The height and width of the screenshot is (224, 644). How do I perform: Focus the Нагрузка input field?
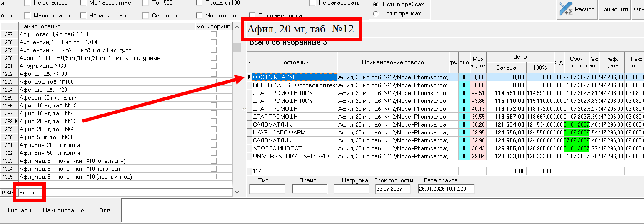click(352, 189)
